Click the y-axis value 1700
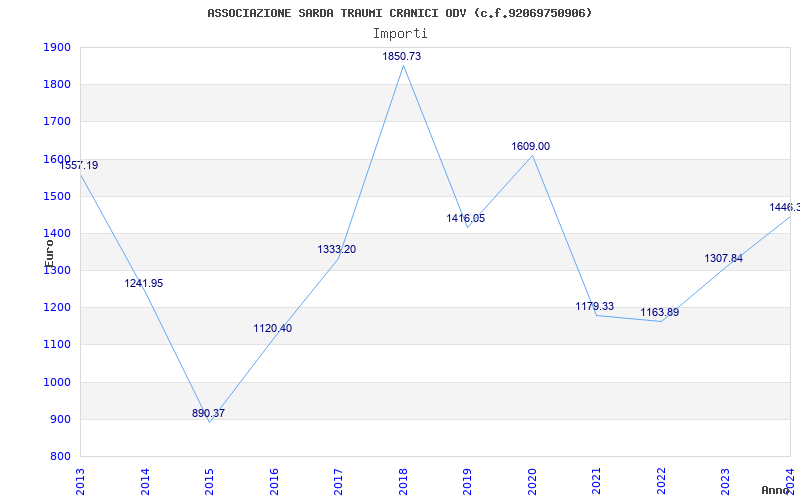Image resolution: width=800 pixels, height=500 pixels. coord(57,122)
